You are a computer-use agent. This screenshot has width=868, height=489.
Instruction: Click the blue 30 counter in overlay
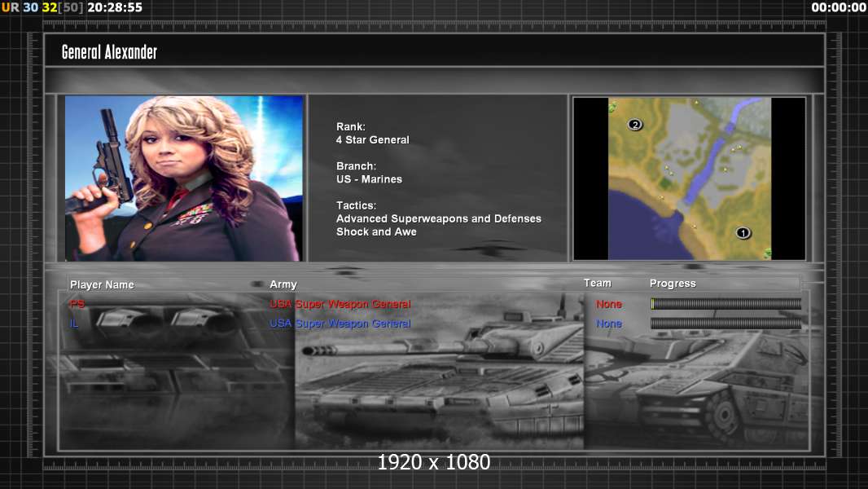(x=30, y=7)
